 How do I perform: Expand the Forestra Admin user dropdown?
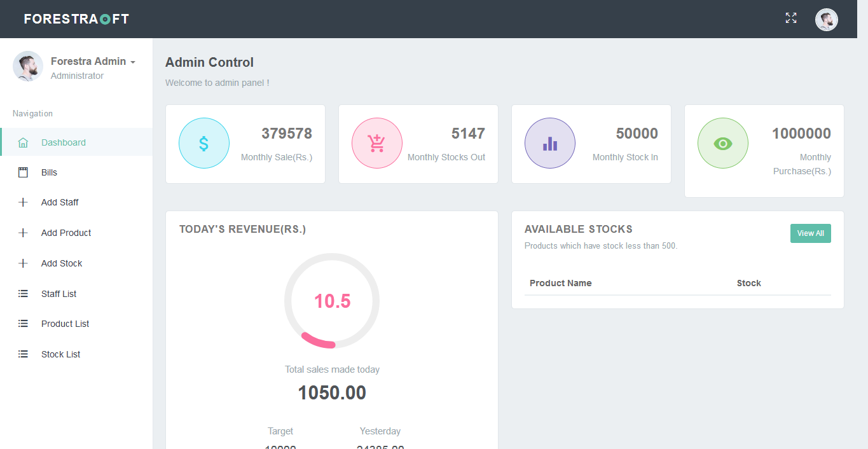[x=93, y=62]
